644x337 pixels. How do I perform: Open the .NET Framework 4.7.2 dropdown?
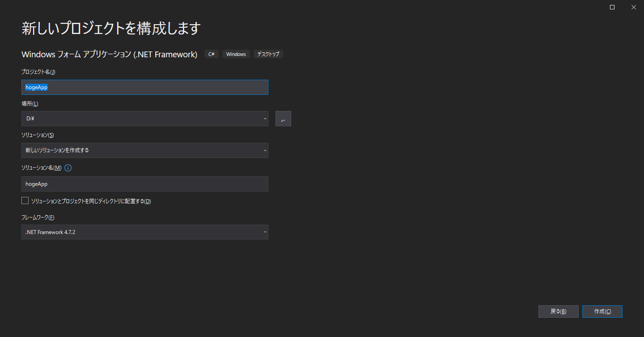click(x=144, y=232)
